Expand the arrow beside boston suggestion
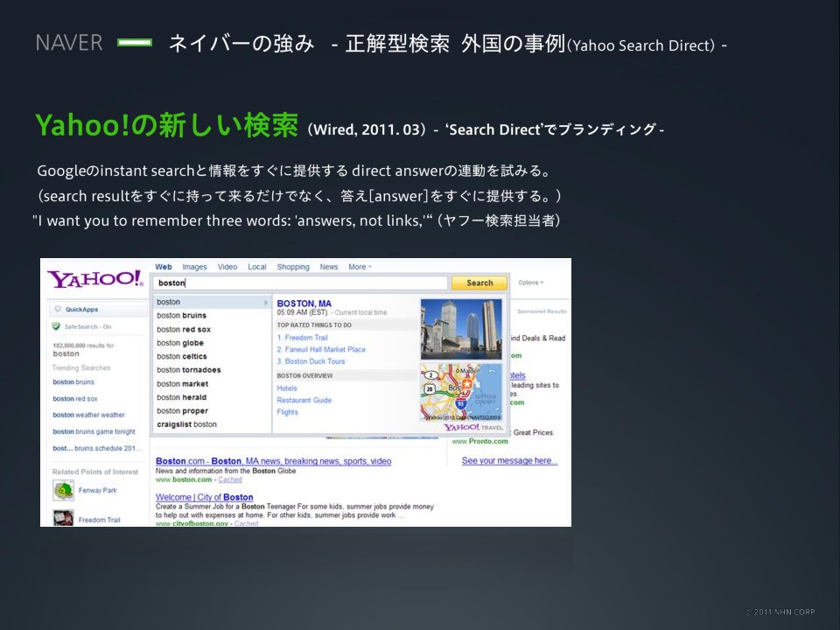 tap(266, 303)
